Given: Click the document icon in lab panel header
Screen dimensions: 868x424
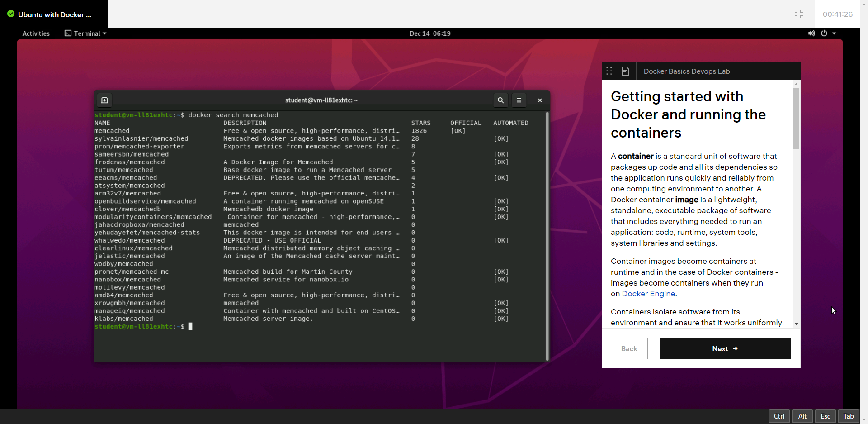Looking at the screenshot, I should (x=625, y=71).
